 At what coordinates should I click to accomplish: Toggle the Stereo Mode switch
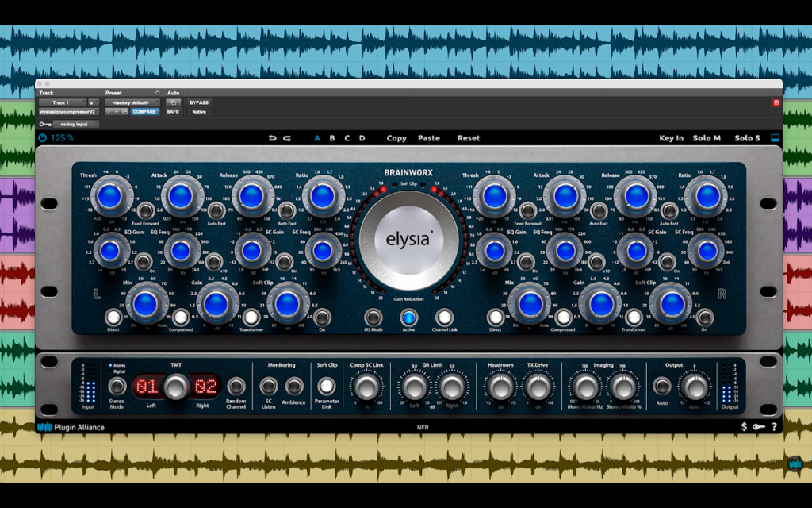117,387
